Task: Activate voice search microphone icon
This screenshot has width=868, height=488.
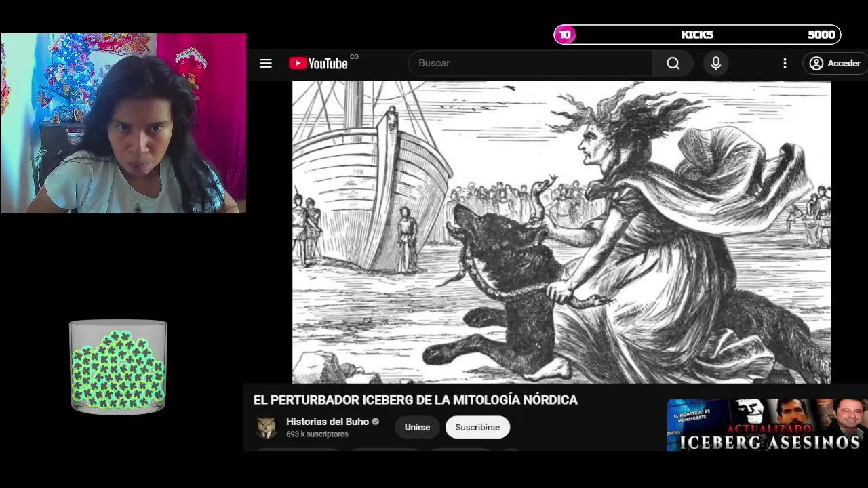Action: (715, 63)
